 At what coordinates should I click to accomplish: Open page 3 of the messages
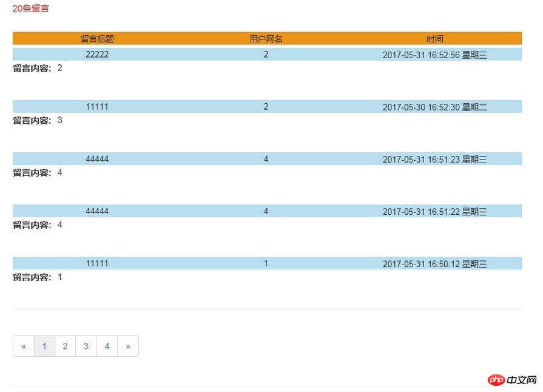pyautogui.click(x=86, y=346)
